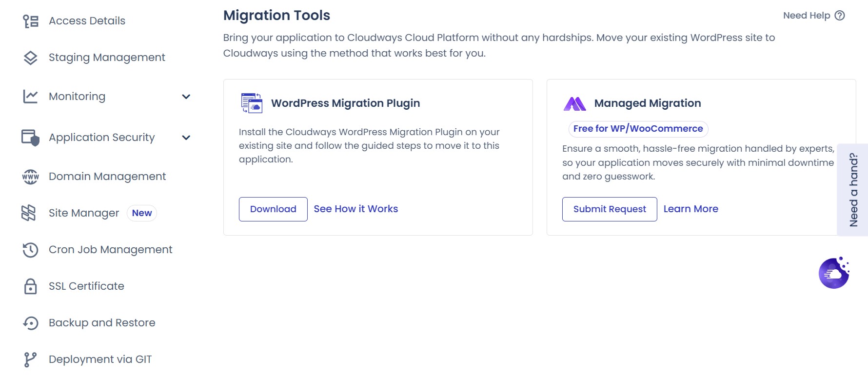
Task: Click the WordPress Migration Plugin icon
Action: click(x=252, y=103)
